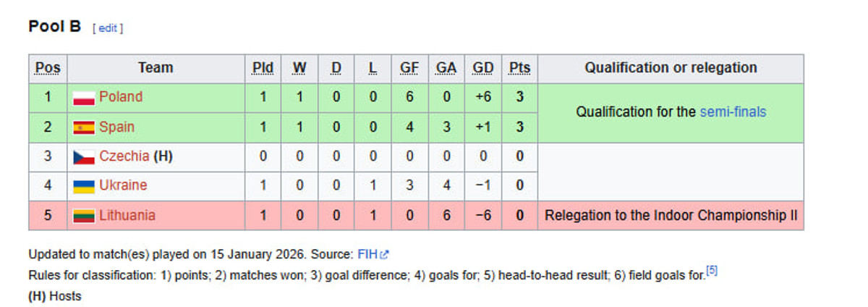
Task: Open the Poland team link
Action: pos(121,97)
